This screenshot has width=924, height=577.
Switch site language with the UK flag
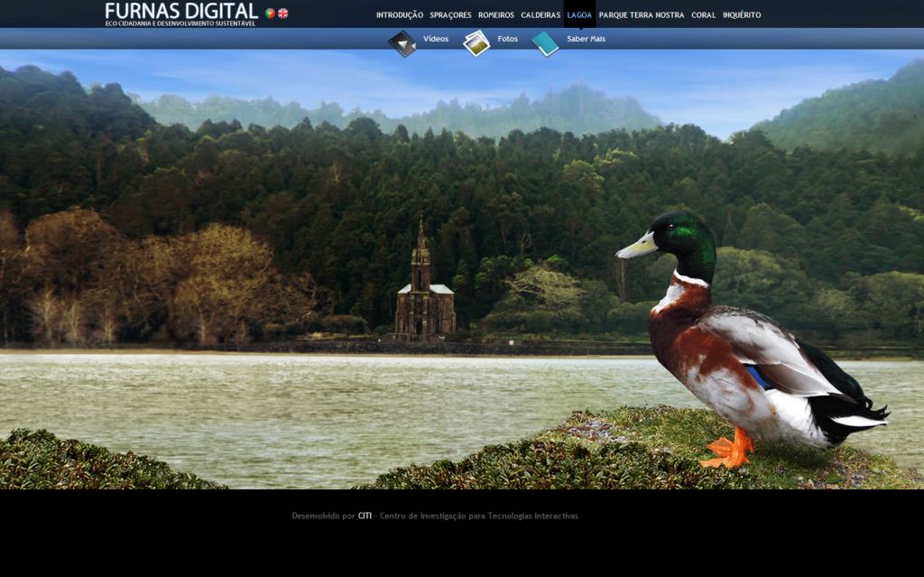point(283,14)
